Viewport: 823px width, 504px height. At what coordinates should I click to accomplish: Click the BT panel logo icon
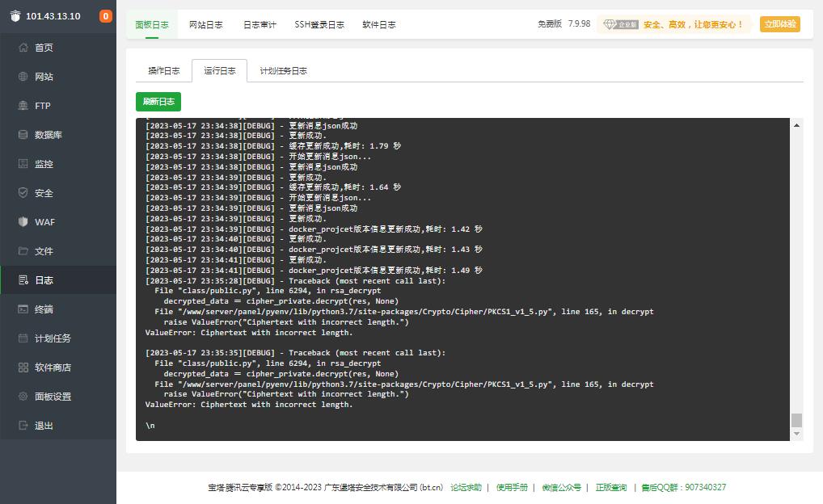[x=15, y=15]
